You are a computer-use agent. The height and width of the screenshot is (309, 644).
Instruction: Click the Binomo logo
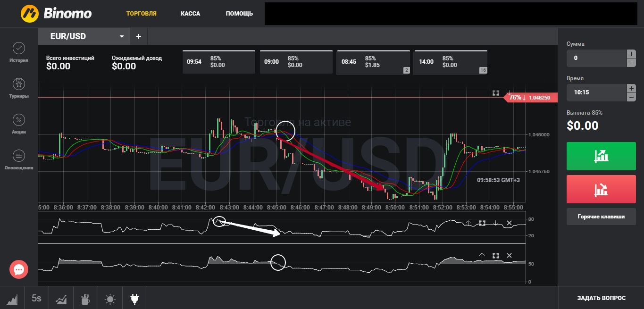tap(57, 13)
